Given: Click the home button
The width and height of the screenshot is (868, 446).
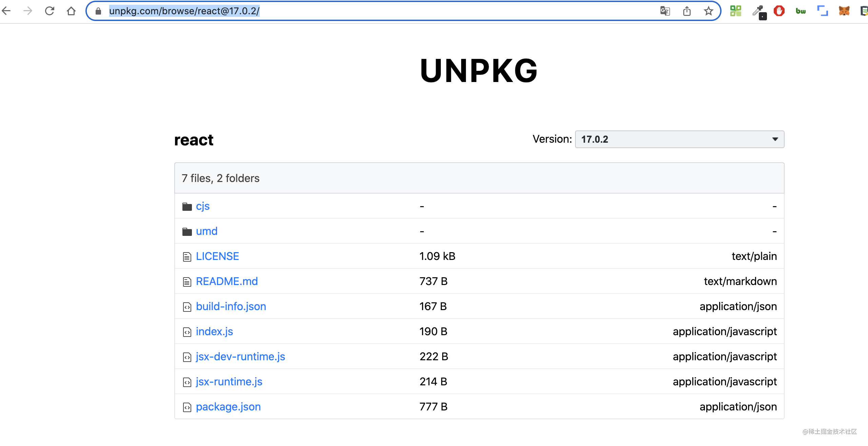Looking at the screenshot, I should point(71,11).
